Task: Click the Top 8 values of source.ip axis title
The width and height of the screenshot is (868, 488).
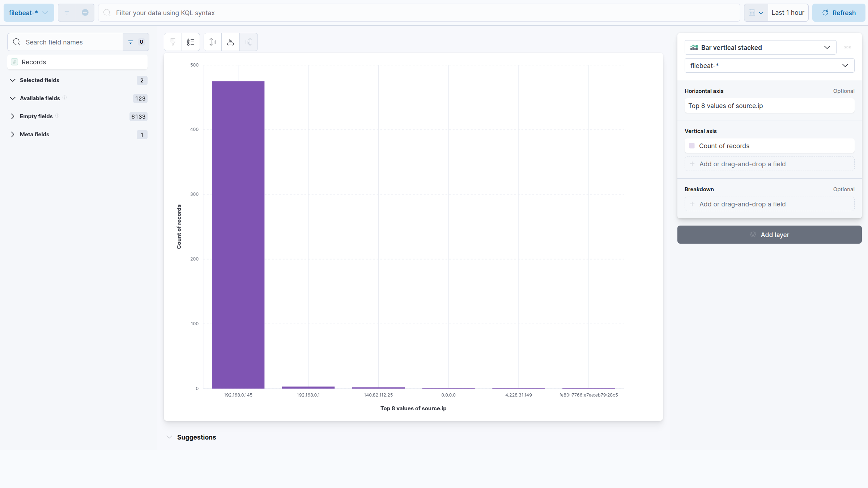Action: 413,408
